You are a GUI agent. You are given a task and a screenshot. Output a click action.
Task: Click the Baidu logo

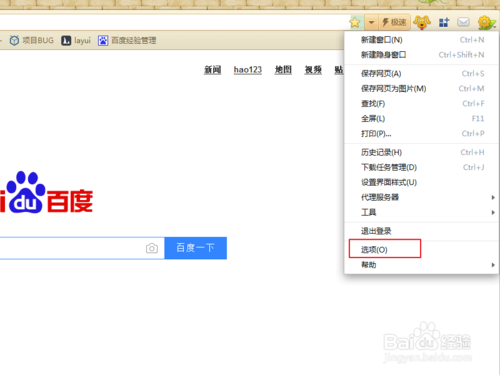(46, 192)
